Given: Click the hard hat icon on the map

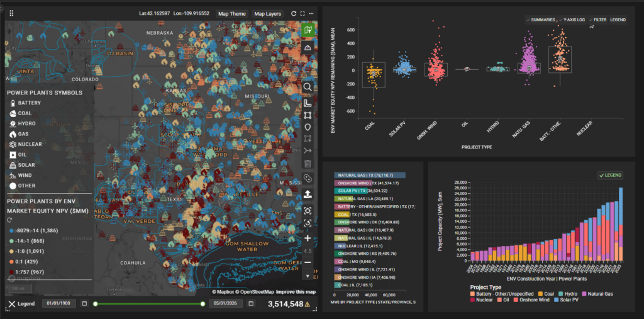Looking at the screenshot, I should [308, 48].
